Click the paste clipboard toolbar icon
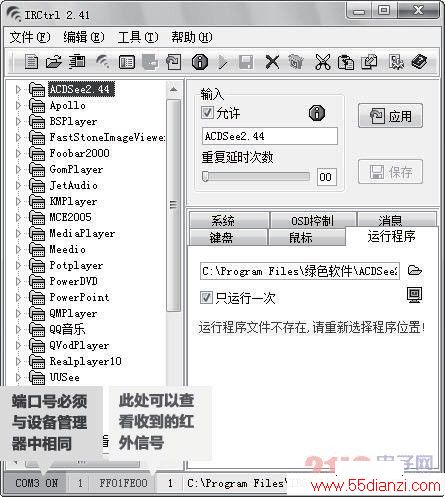Screen dimensions: 445x497 (x=346, y=62)
